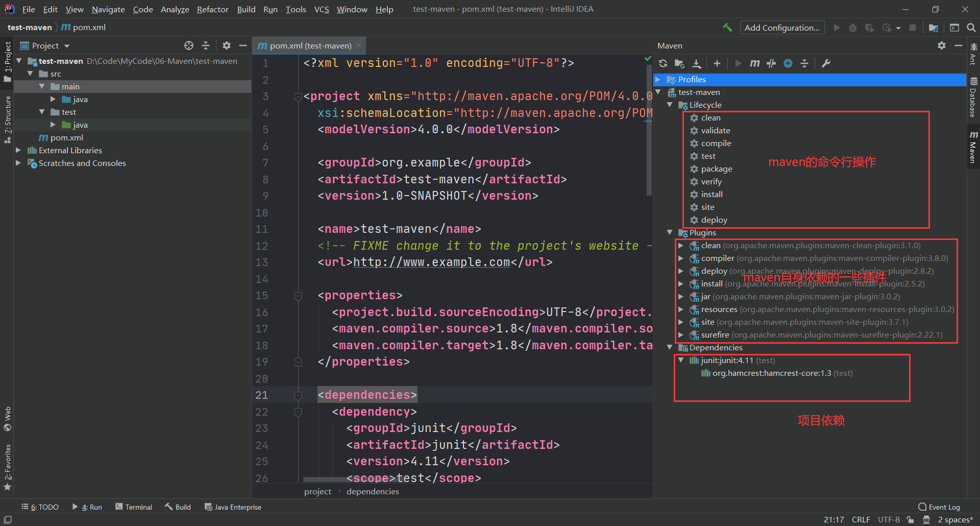980x526 pixels.
Task: Collapse all in Project panel
Action: (x=206, y=45)
